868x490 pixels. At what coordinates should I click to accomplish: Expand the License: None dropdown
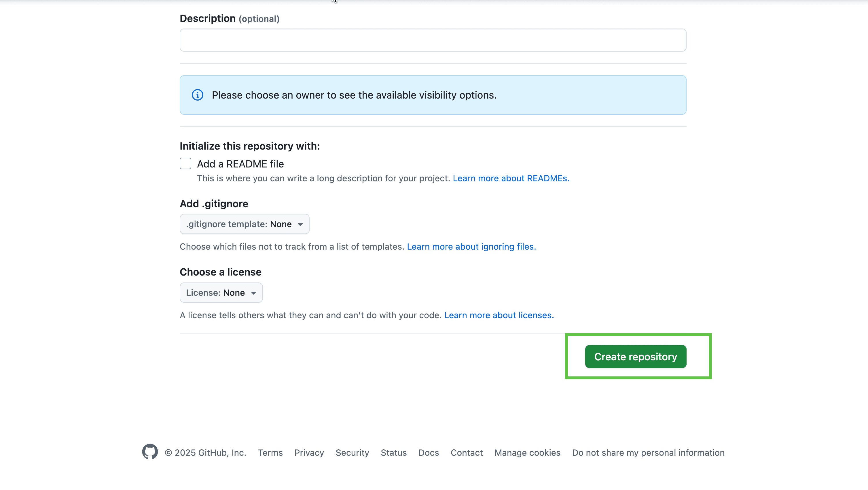[221, 292]
